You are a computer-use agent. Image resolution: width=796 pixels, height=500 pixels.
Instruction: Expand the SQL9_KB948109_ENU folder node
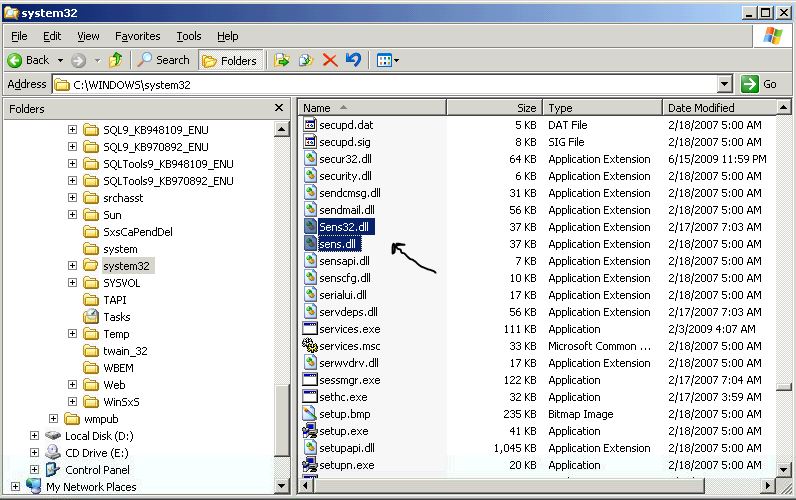[72, 129]
